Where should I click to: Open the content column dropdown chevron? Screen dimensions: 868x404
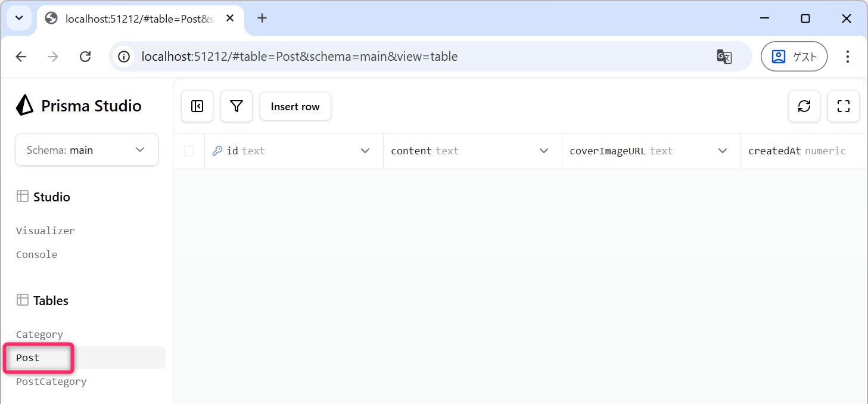click(544, 151)
